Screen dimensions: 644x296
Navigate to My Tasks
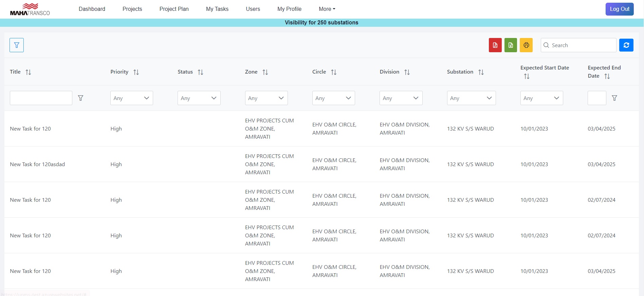(217, 9)
